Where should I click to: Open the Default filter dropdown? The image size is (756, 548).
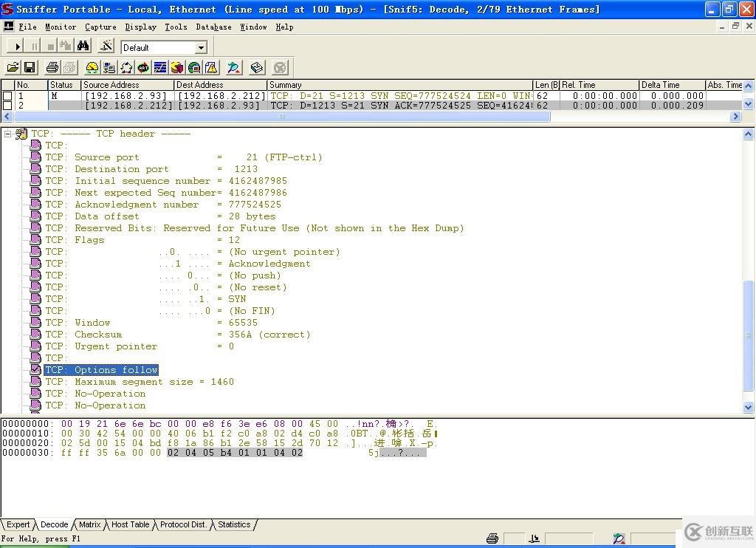[202, 47]
